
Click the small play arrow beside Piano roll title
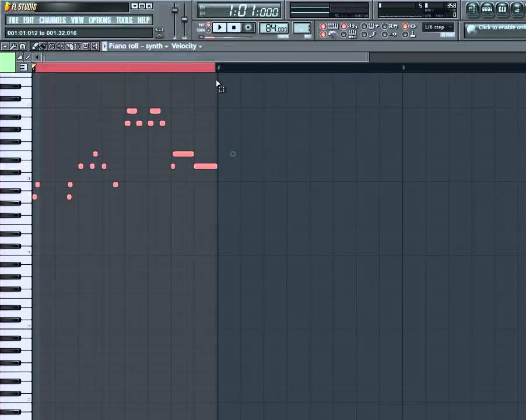click(x=104, y=46)
